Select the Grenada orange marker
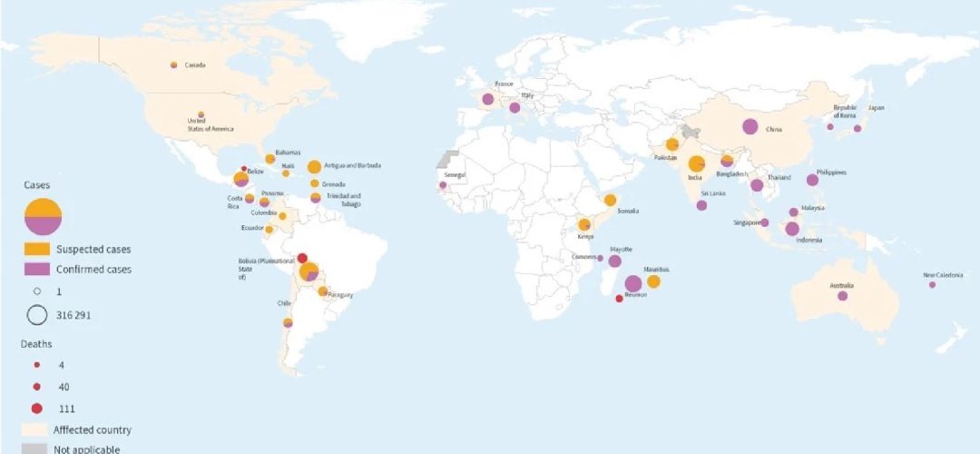The height and width of the screenshot is (454, 980). [x=314, y=183]
